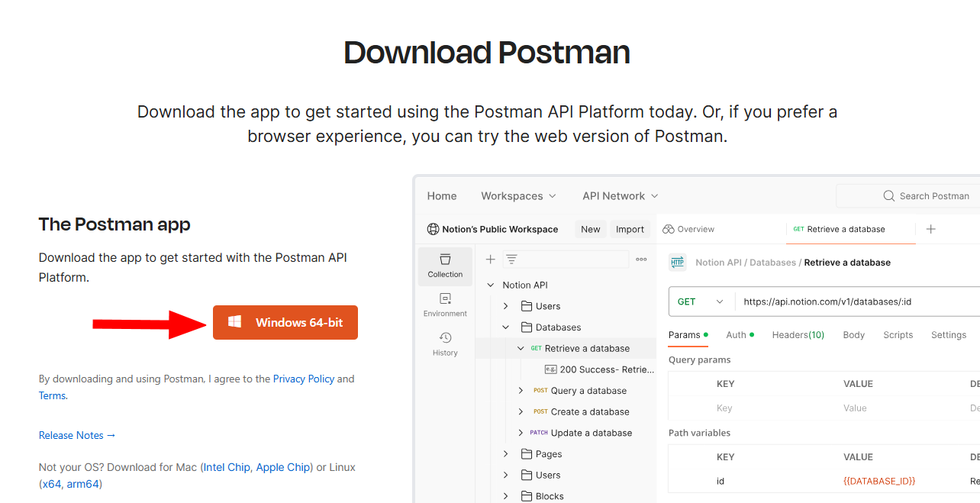The image size is (980, 503).
Task: Collapse the Databases folder
Action: 505,327
